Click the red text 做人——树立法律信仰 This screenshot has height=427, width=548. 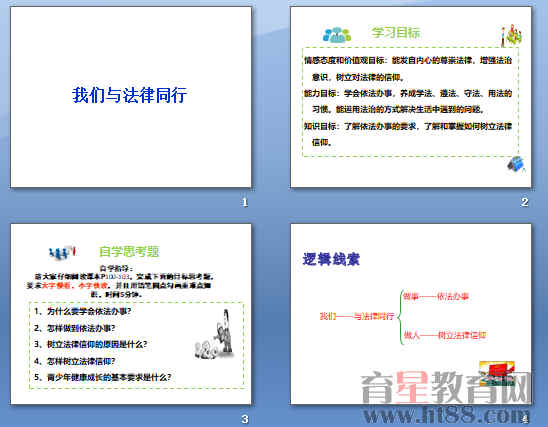(x=445, y=335)
